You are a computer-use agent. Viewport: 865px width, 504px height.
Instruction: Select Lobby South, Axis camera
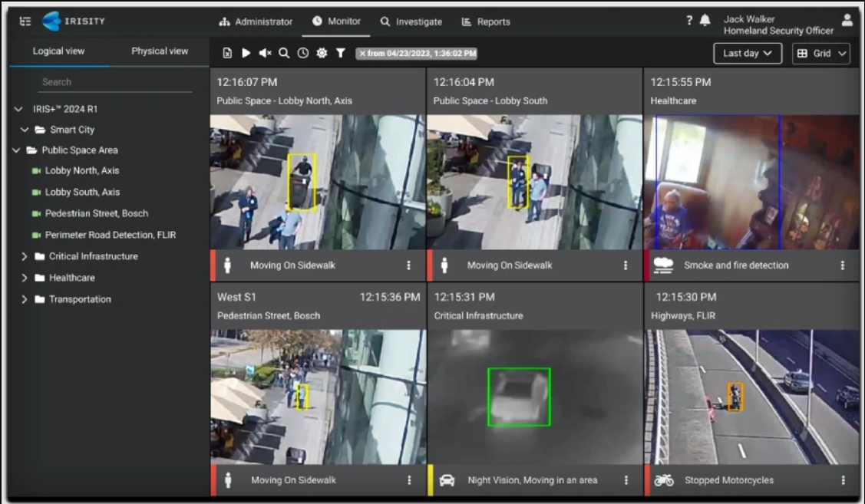pos(82,192)
